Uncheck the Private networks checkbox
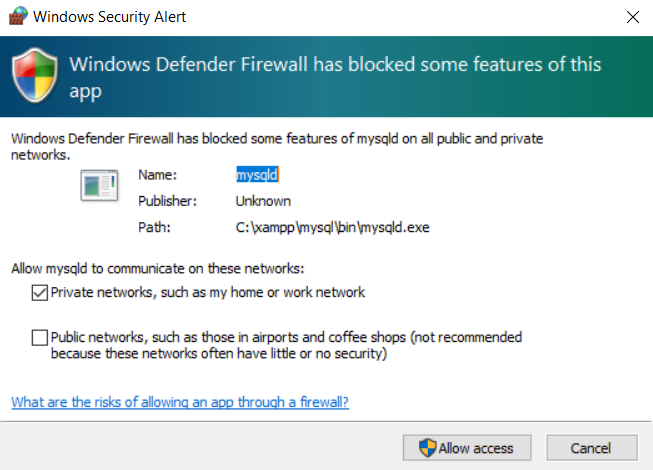Screen dimensions: 653x470 pos(40,293)
